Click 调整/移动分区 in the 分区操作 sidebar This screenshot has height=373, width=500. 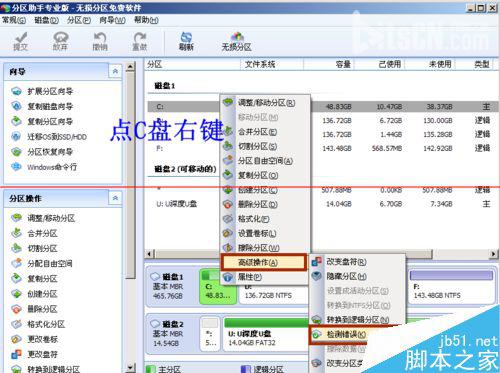pyautogui.click(x=51, y=218)
